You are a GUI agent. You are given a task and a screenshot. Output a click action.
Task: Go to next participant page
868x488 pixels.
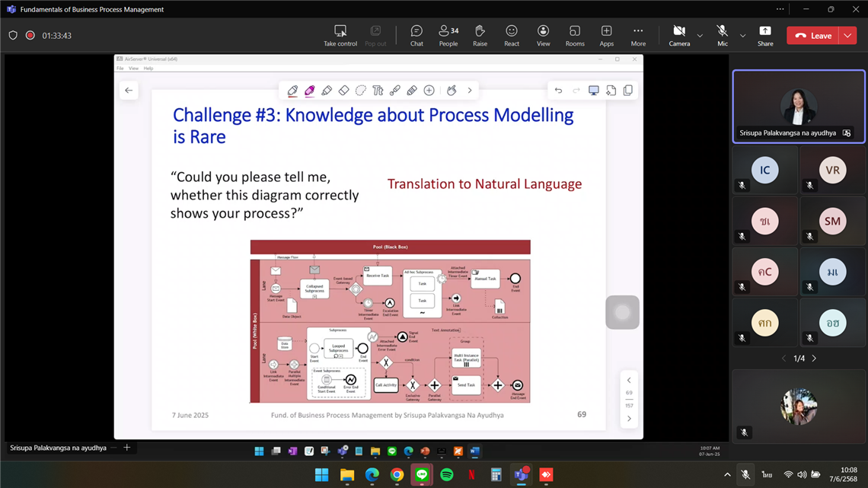click(x=814, y=359)
